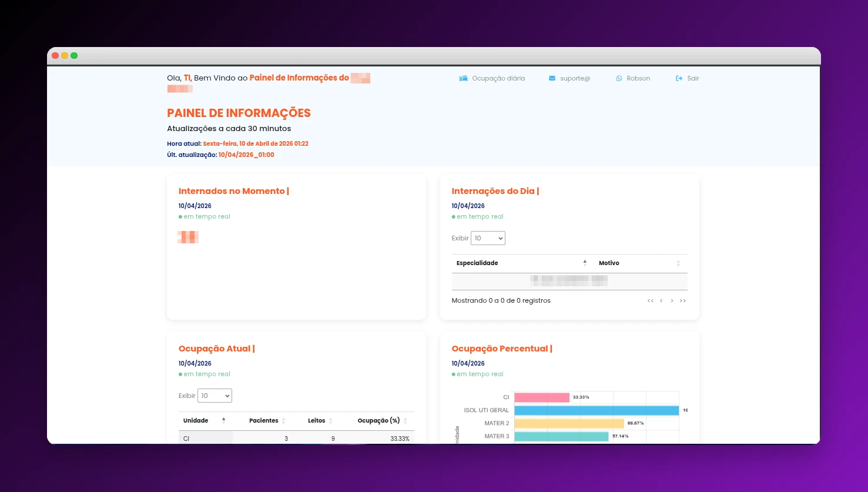Click the 33.33% cell in the CI table row
This screenshot has height=492, width=868.
[400, 439]
